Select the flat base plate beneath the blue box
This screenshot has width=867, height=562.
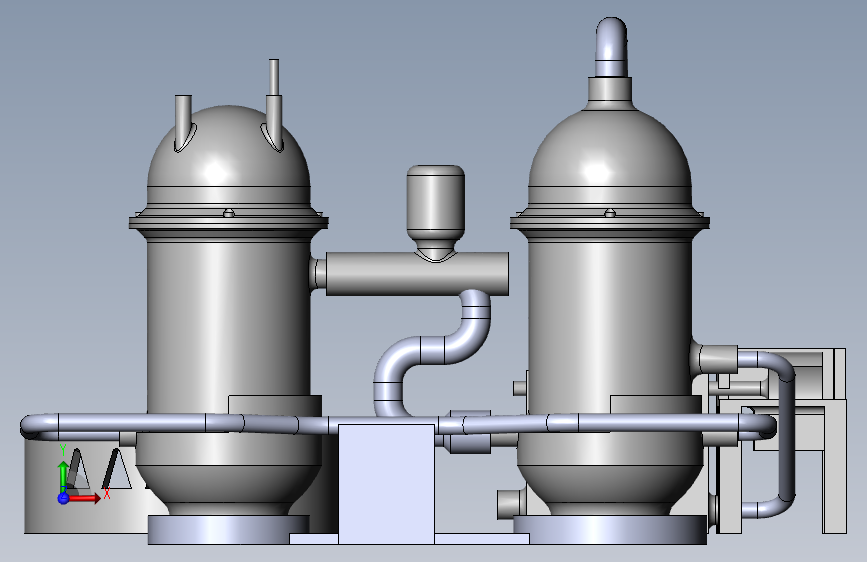pyautogui.click(x=409, y=539)
